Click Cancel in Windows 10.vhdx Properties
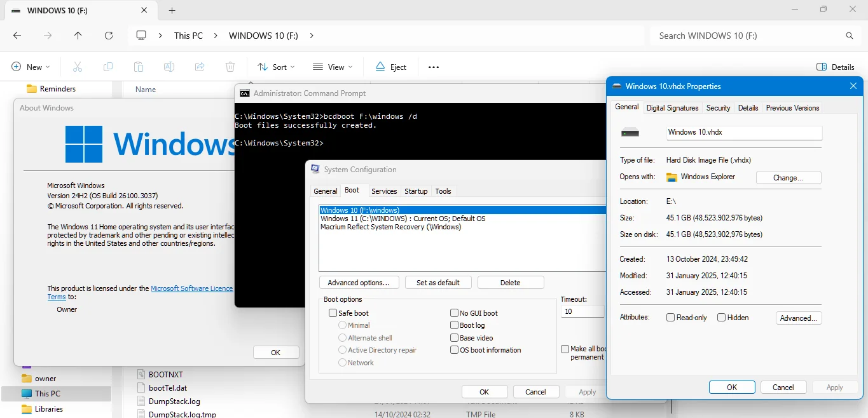 (x=783, y=387)
